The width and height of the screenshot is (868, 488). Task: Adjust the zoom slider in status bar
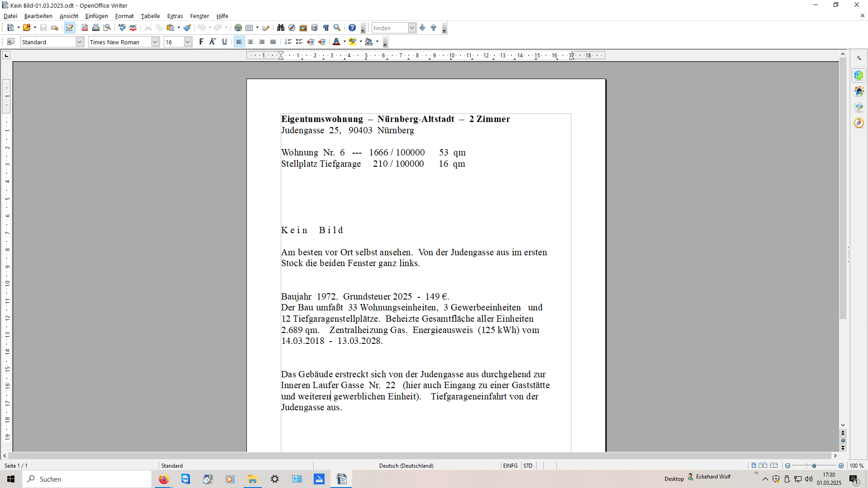(x=814, y=465)
